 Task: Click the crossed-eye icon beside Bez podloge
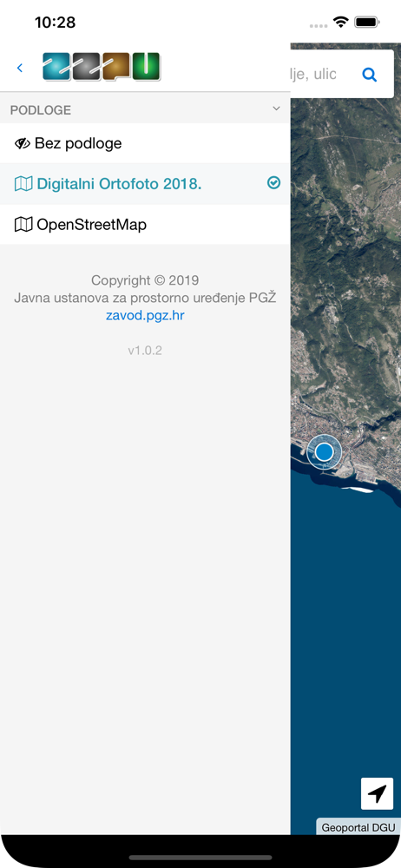point(23,144)
